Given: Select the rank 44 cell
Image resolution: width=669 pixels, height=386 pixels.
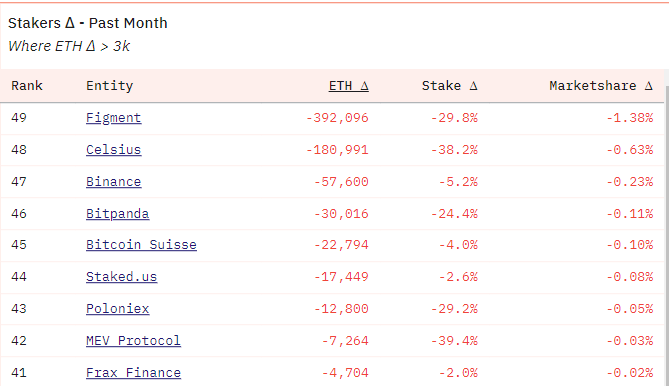Looking at the screenshot, I should point(19,277).
